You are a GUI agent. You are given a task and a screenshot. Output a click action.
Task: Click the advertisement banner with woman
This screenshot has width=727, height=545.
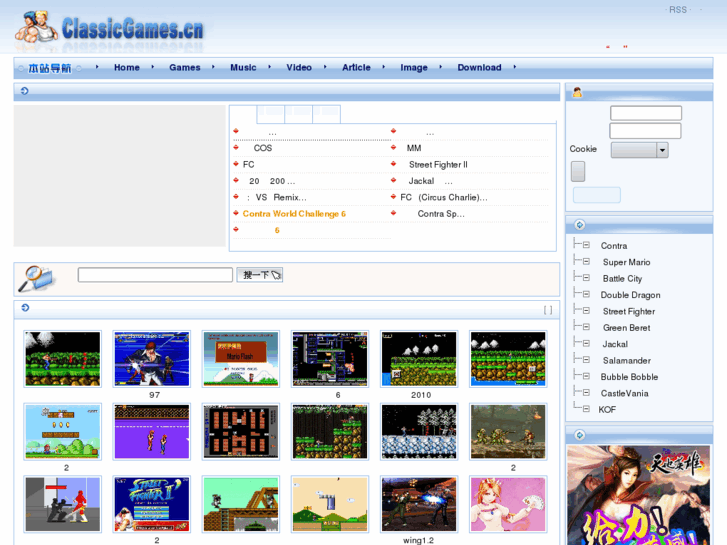click(x=638, y=495)
